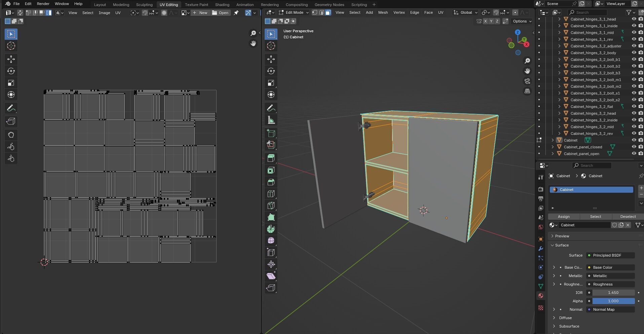Viewport: 644px width, 334px height.
Task: Select the Poly Build tool
Action: click(x=271, y=217)
